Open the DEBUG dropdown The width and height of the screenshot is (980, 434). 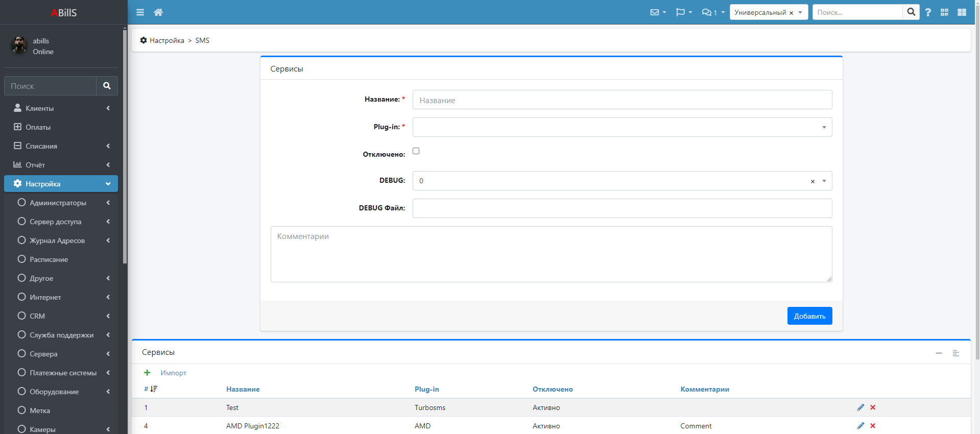click(x=622, y=181)
